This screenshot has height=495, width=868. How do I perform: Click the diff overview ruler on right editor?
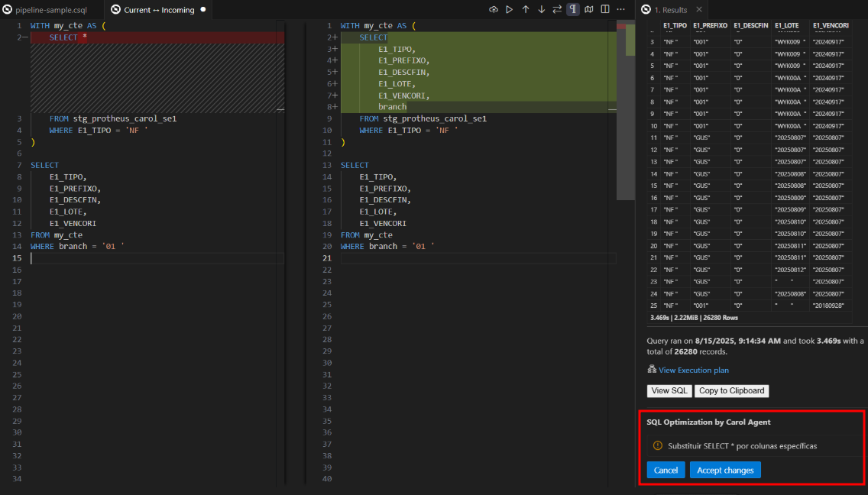pyautogui.click(x=626, y=111)
